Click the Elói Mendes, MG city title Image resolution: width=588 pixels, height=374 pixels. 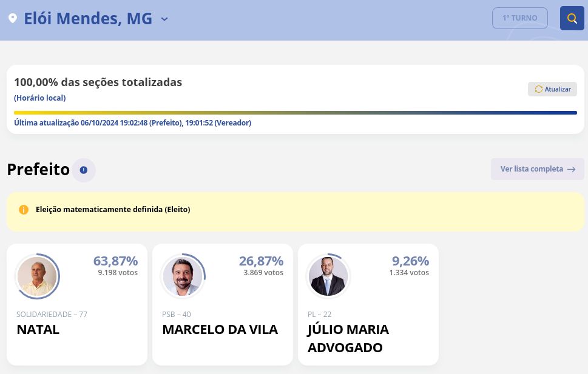point(88,19)
